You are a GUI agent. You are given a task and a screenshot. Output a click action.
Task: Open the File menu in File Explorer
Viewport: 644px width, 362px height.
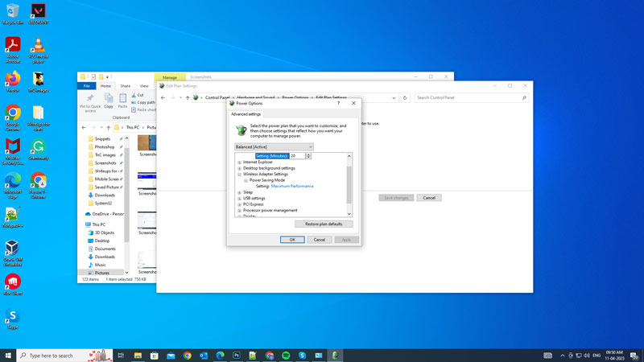coord(87,86)
